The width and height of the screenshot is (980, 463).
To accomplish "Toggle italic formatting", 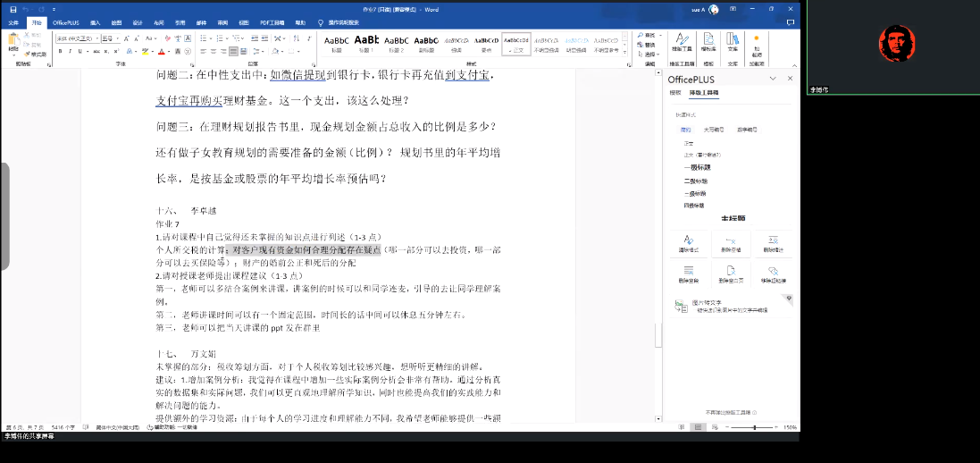I will pos(70,51).
